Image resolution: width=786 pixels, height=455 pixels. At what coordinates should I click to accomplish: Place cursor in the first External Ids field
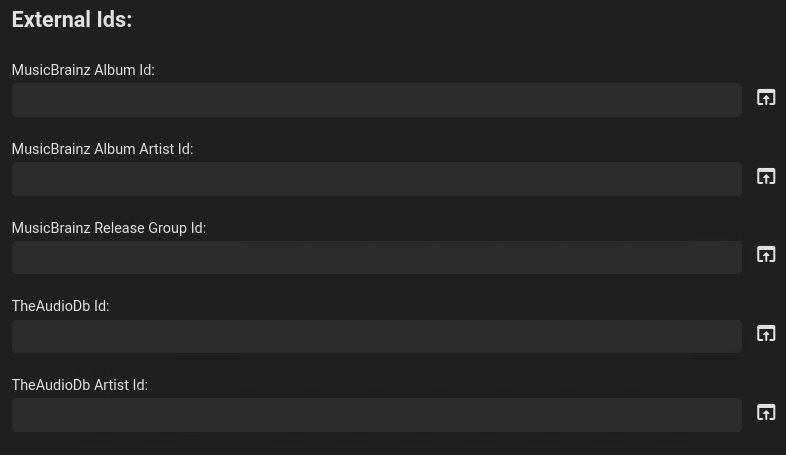click(376, 100)
